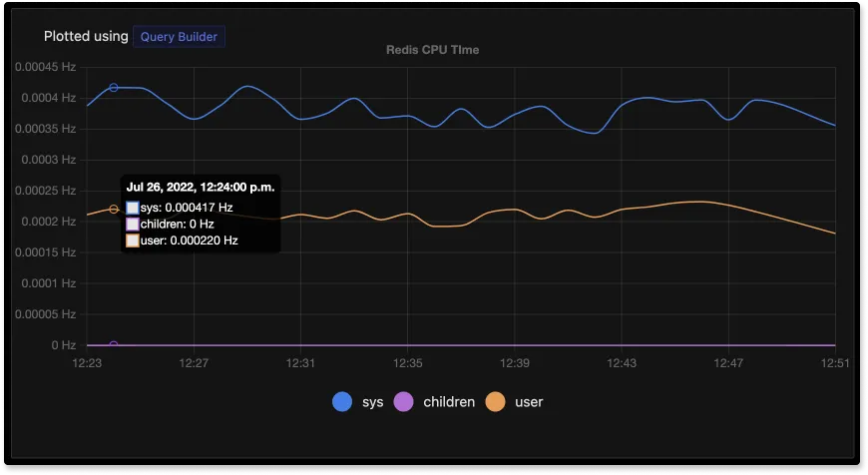Click the 0.0004 Hz y-axis label
This screenshot has height=475, width=868.
(49, 98)
